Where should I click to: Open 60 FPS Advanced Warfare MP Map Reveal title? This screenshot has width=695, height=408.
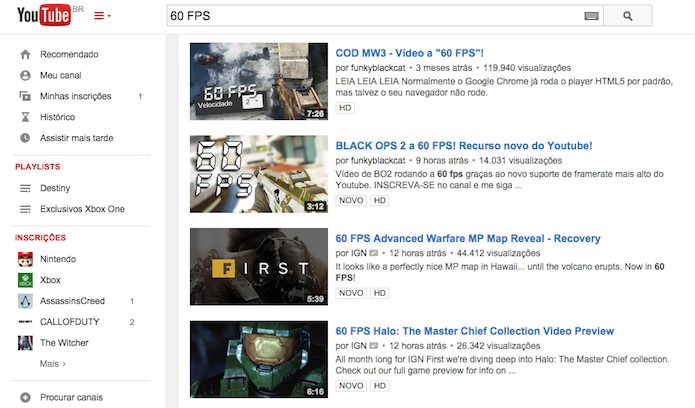click(468, 239)
